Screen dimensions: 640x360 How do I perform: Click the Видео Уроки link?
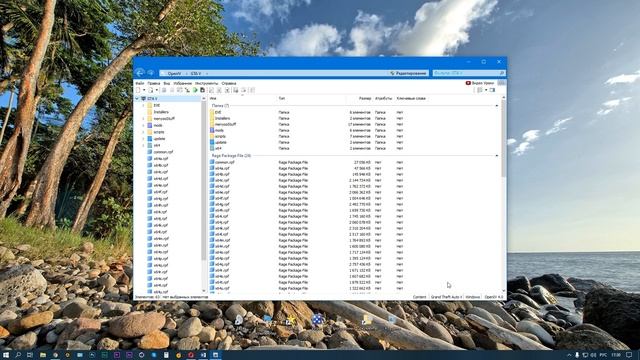(x=480, y=83)
